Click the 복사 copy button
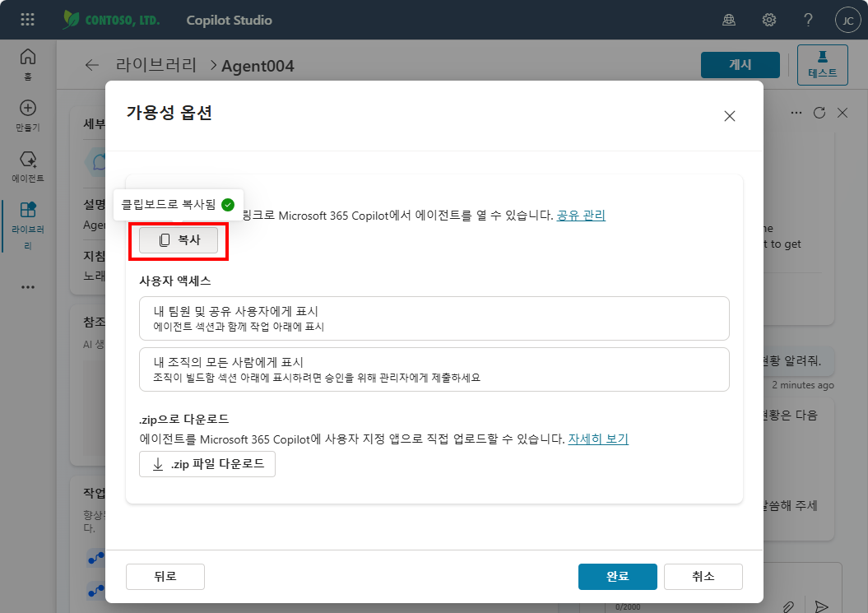The width and height of the screenshot is (868, 613). 179,239
